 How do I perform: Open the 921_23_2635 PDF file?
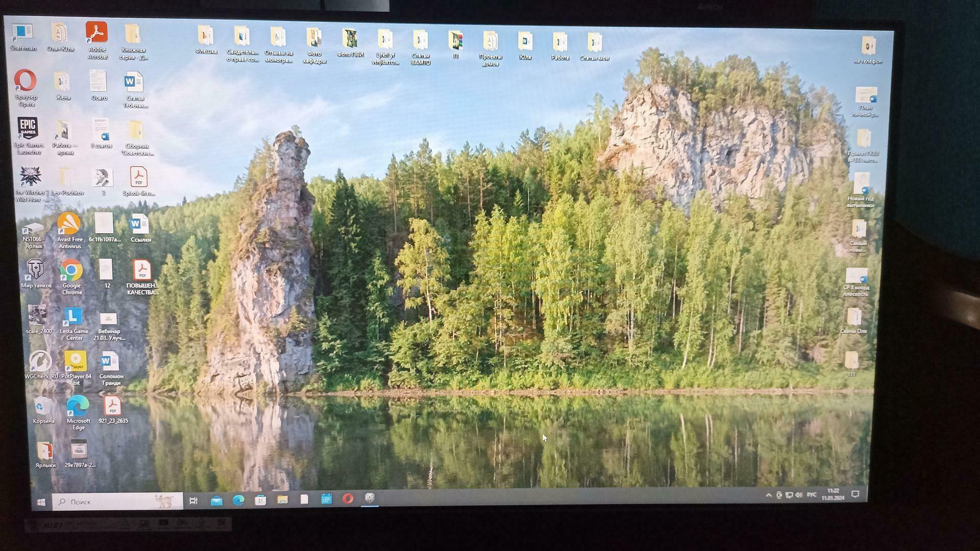point(113,410)
